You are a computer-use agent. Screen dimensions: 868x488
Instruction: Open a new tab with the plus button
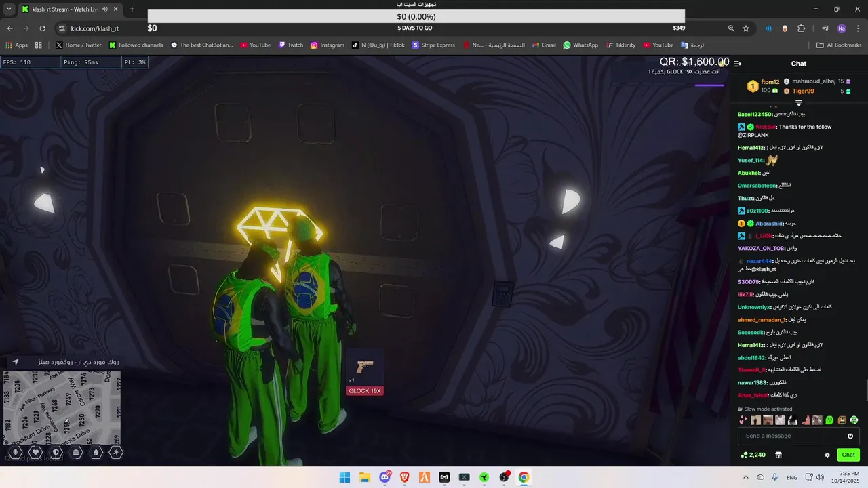tap(132, 9)
